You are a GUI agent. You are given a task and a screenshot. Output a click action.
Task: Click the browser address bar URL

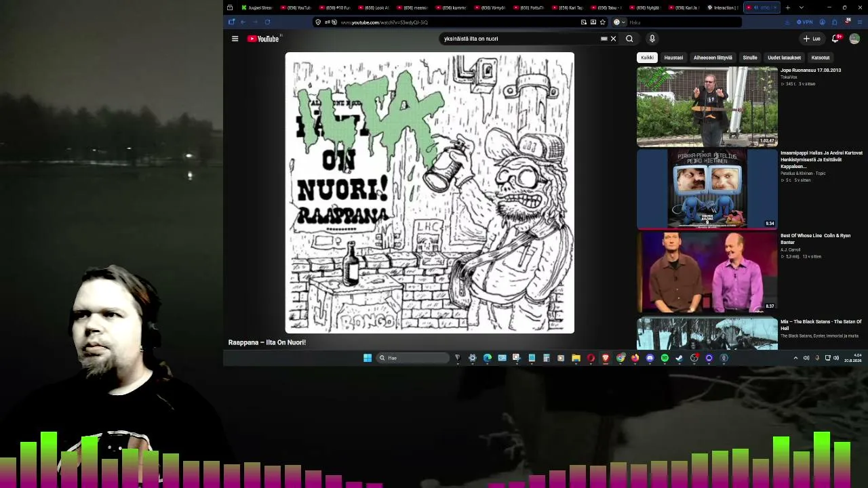point(384,22)
